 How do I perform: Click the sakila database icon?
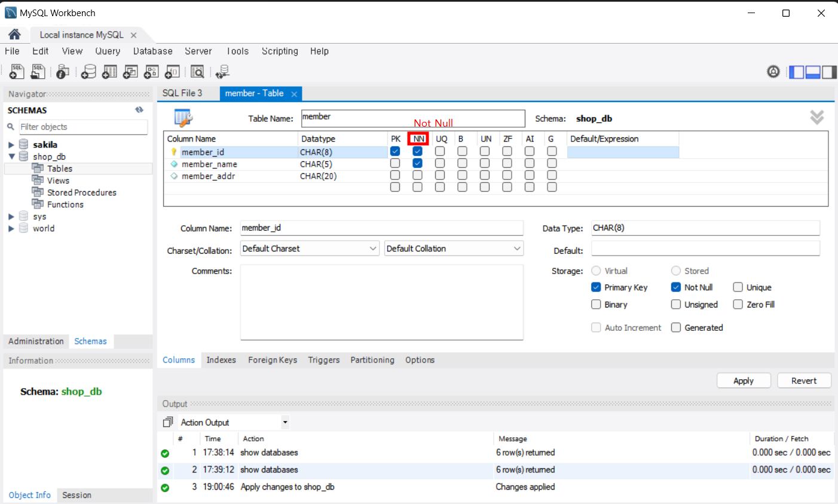click(x=24, y=145)
